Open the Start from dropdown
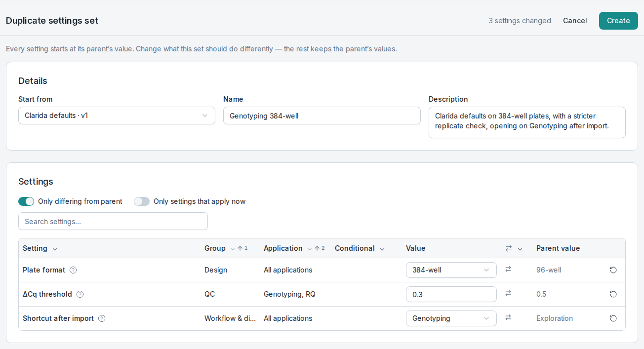 117,116
